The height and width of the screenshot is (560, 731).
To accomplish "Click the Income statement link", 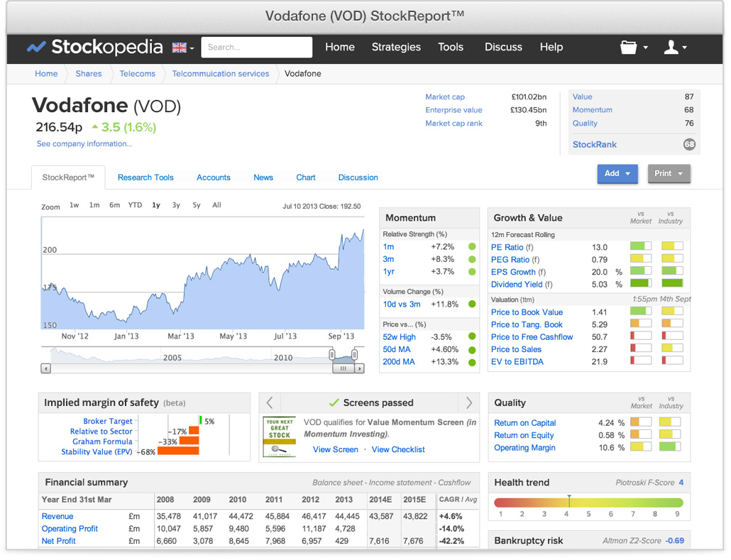I will click(400, 483).
